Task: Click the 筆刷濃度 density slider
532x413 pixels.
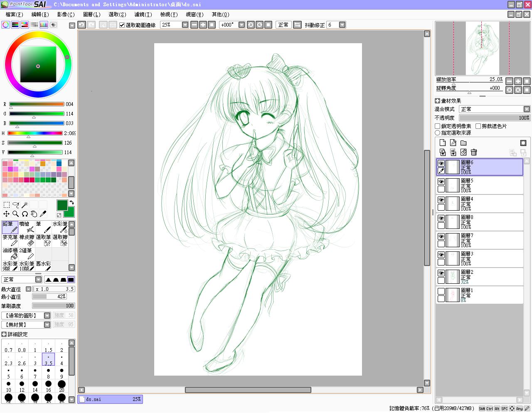Action: (x=53, y=306)
